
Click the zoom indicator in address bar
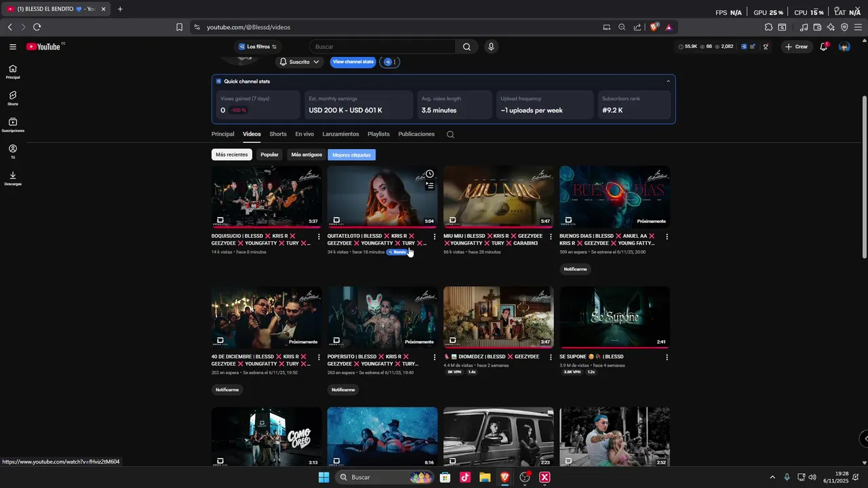point(622,27)
